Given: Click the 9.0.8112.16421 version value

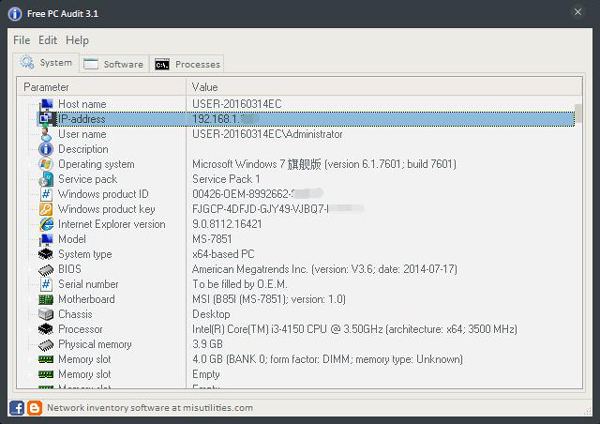Looking at the screenshot, I should pos(227,224).
